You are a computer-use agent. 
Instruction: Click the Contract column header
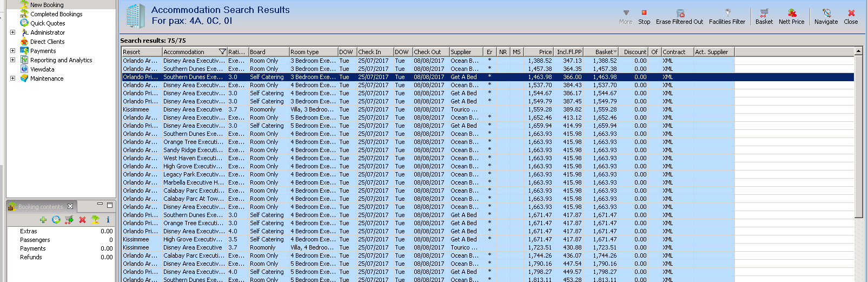(x=677, y=52)
